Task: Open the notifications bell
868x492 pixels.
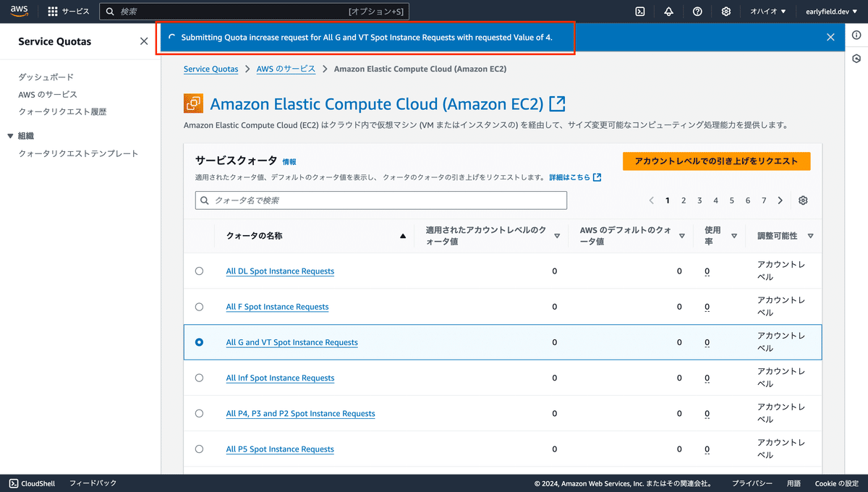Action: tap(668, 12)
